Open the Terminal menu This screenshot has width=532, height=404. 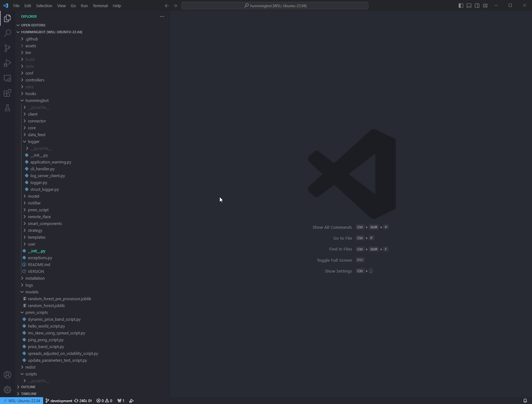coord(100,6)
